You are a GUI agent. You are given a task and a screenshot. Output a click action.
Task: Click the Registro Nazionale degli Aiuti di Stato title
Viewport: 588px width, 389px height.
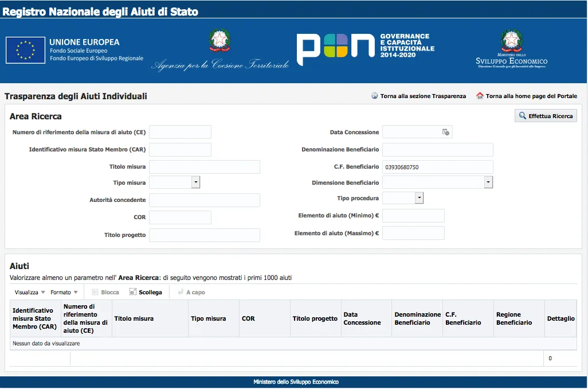tap(100, 11)
